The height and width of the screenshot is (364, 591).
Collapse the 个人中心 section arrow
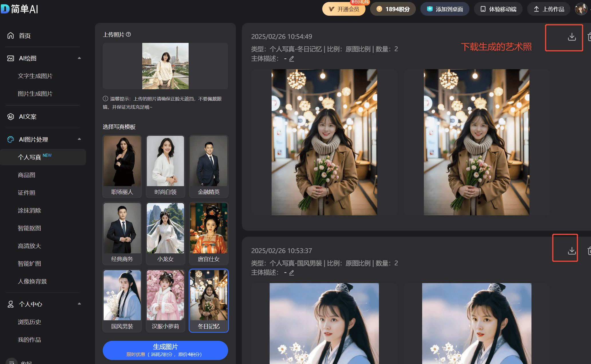click(79, 304)
